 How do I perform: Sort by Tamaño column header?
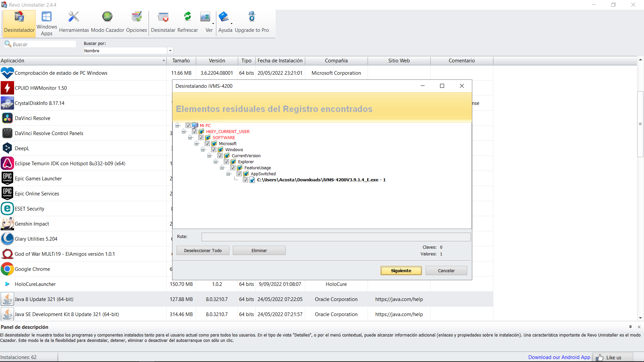181,61
